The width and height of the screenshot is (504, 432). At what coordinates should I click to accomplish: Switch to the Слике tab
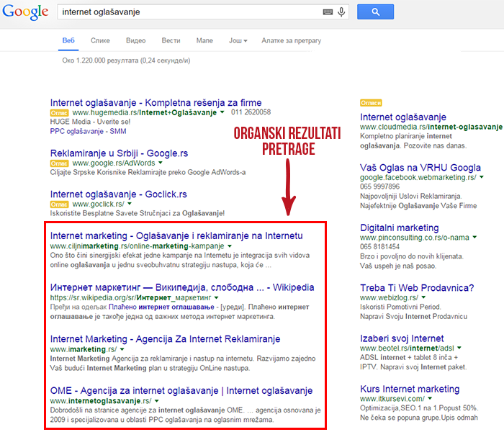click(100, 41)
